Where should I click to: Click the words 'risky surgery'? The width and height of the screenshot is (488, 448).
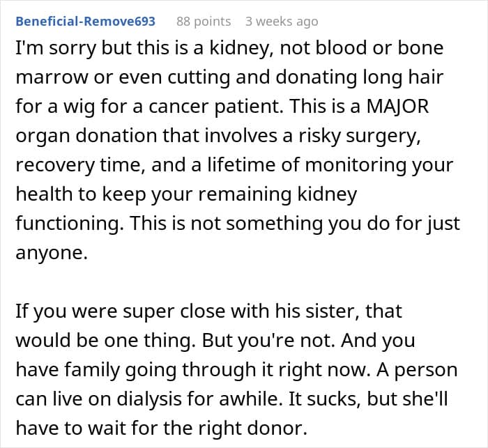point(360,137)
